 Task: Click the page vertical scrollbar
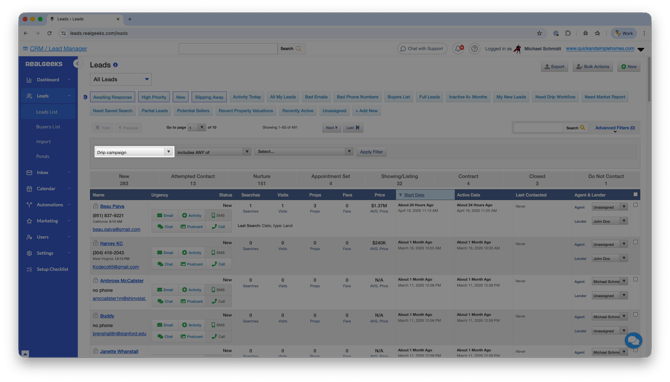(649, 79)
